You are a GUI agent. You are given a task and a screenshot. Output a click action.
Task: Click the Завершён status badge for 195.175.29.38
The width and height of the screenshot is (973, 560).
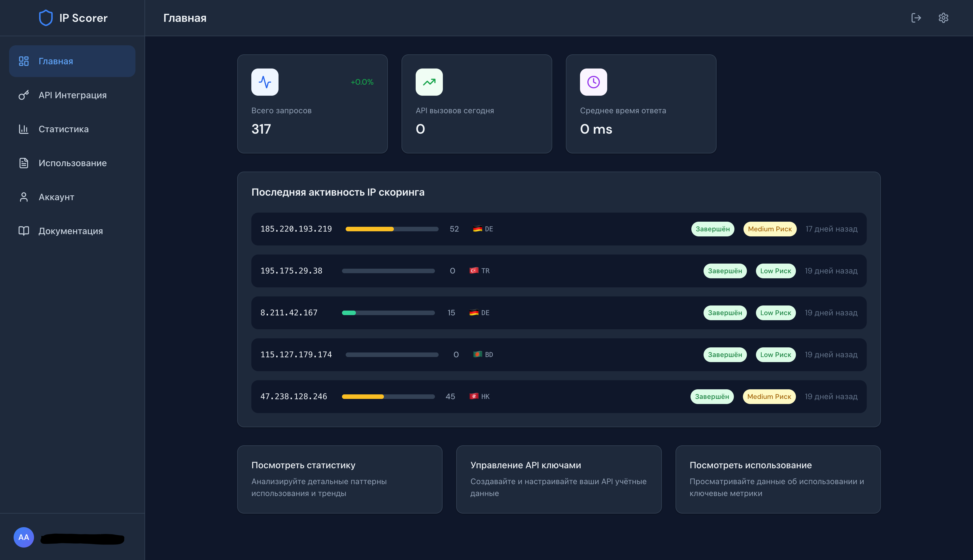[x=725, y=271]
